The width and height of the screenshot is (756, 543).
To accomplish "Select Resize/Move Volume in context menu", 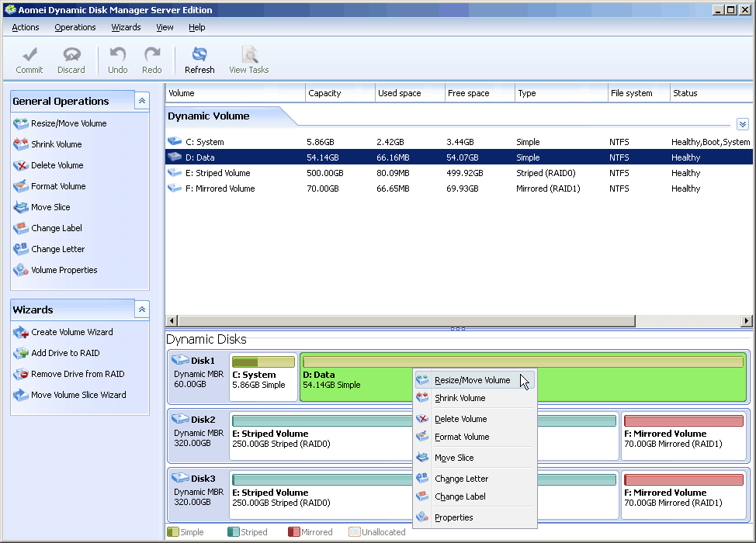I will click(472, 380).
